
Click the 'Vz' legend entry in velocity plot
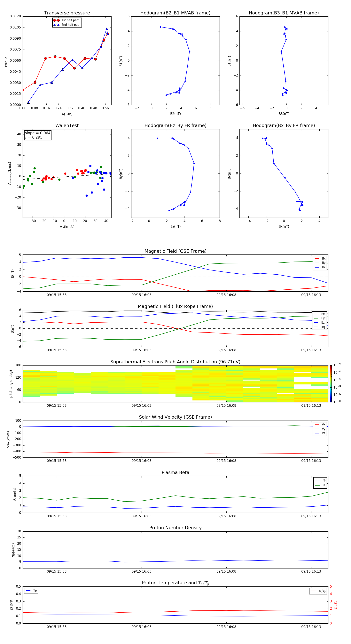[320, 433]
